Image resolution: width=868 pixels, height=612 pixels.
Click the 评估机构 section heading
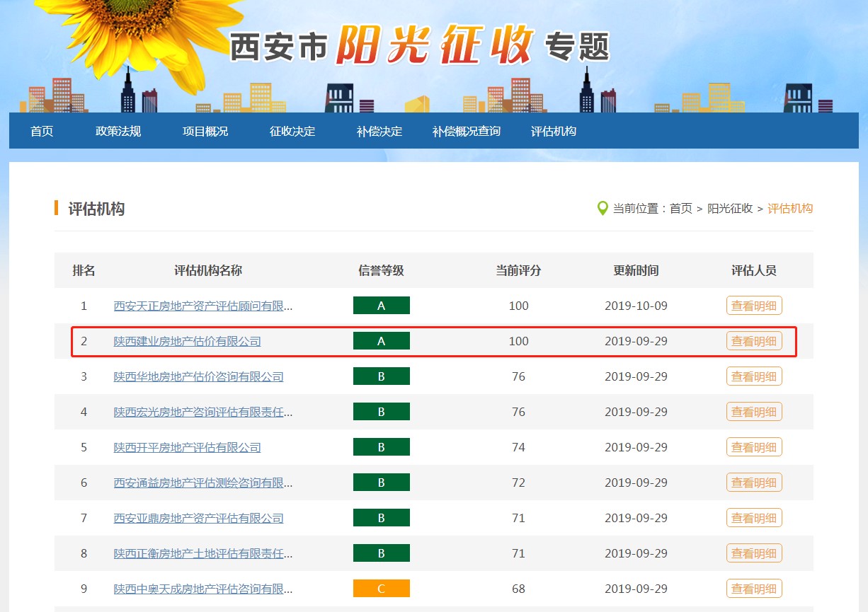(x=96, y=209)
